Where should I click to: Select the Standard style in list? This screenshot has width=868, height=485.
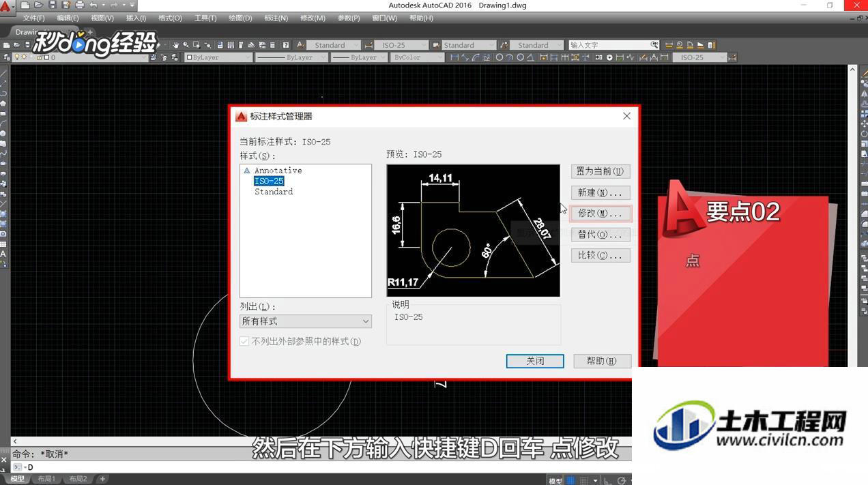click(x=274, y=192)
